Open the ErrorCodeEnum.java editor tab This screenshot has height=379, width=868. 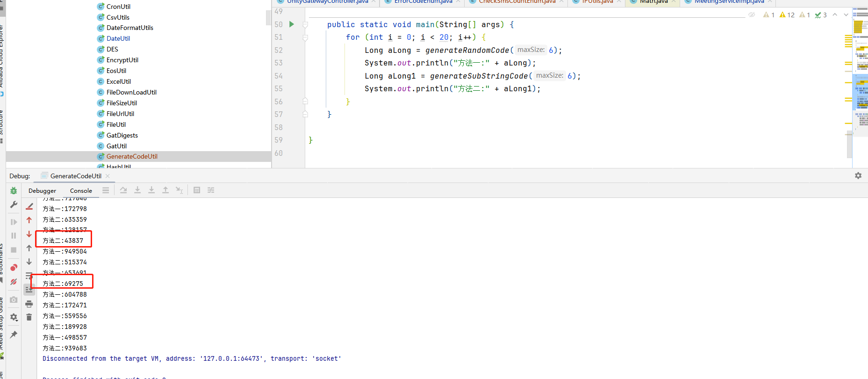point(423,2)
